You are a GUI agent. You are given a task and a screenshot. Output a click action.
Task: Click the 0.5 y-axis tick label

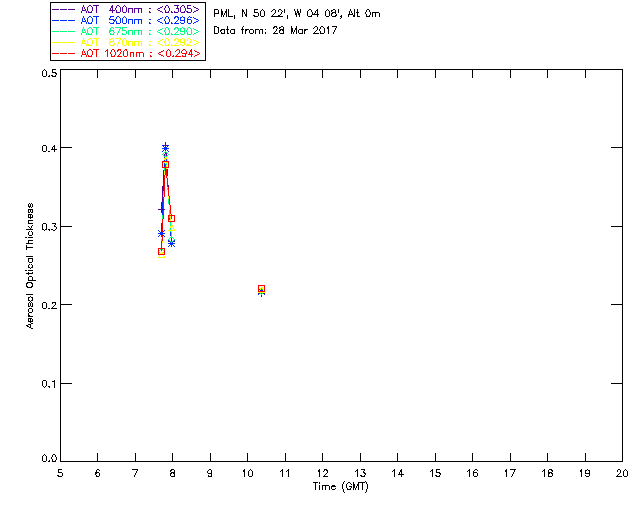point(49,73)
